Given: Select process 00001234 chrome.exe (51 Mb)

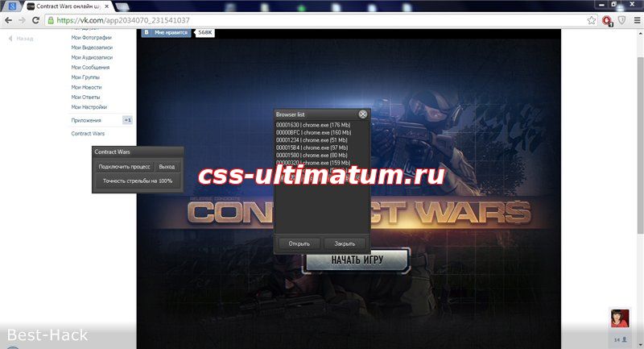Looking at the screenshot, I should [312, 140].
